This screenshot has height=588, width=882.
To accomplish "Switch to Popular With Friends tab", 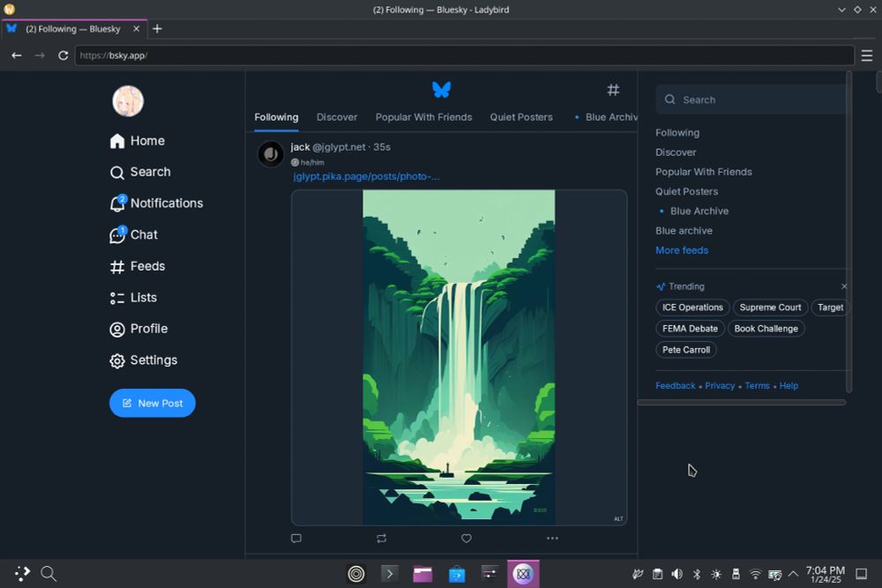I will [423, 117].
